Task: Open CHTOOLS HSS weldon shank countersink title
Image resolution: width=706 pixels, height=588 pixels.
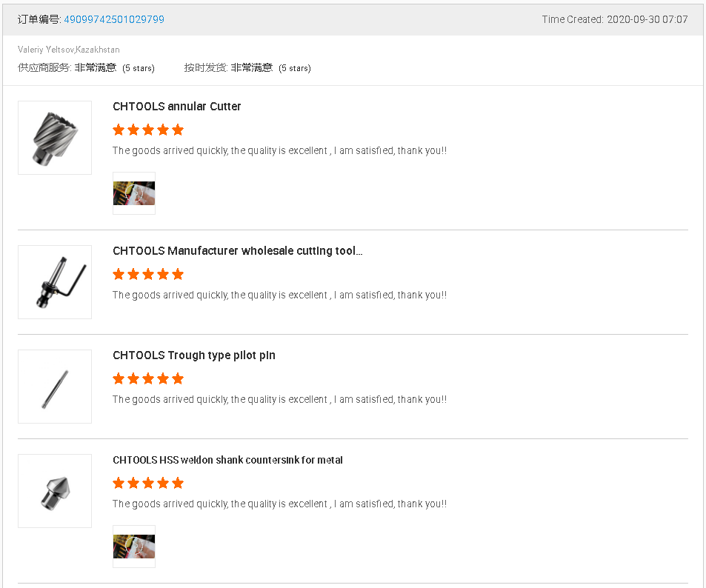Action: [227, 460]
